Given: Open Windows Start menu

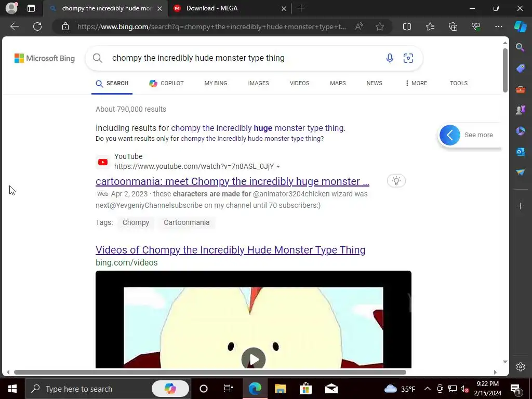Looking at the screenshot, I should coord(12,389).
